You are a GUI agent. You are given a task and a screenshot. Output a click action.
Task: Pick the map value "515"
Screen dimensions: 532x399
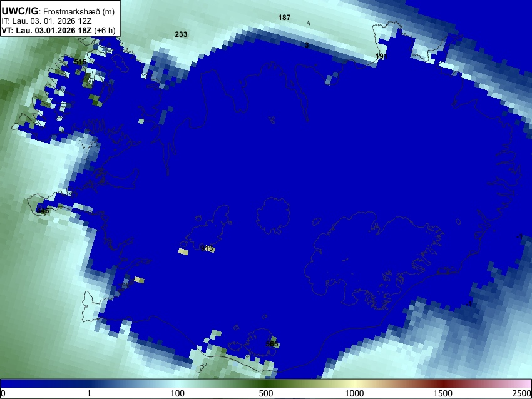click(80, 62)
